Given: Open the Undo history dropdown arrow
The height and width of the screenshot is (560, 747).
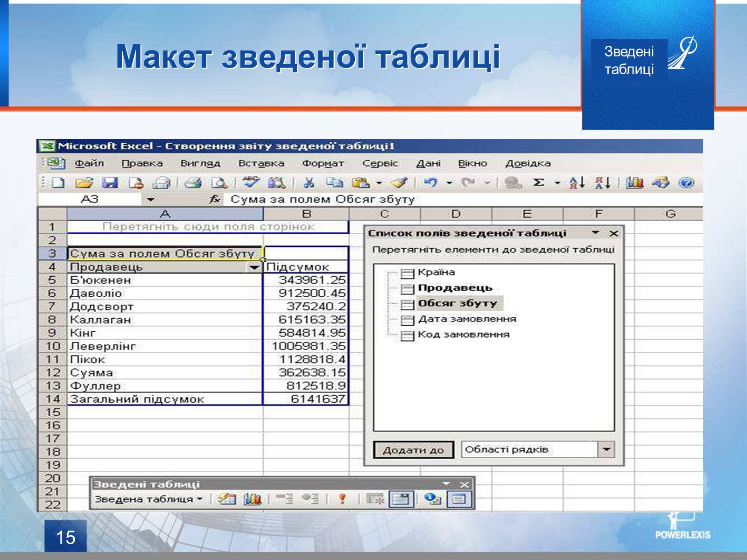Looking at the screenshot, I should [x=449, y=183].
